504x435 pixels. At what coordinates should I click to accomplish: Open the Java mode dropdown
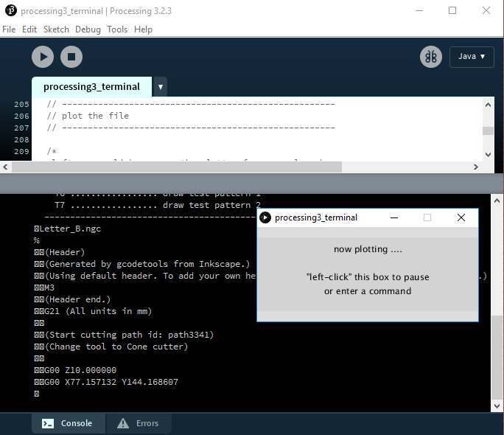click(x=472, y=57)
